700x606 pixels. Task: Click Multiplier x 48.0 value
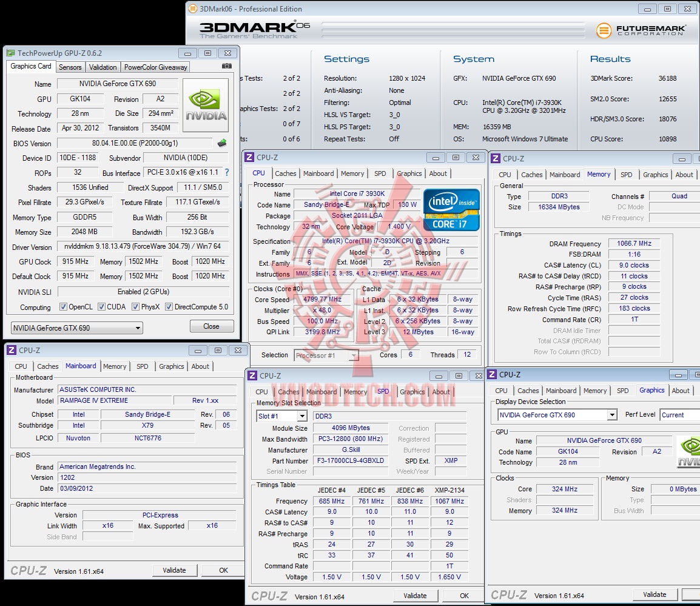[322, 310]
